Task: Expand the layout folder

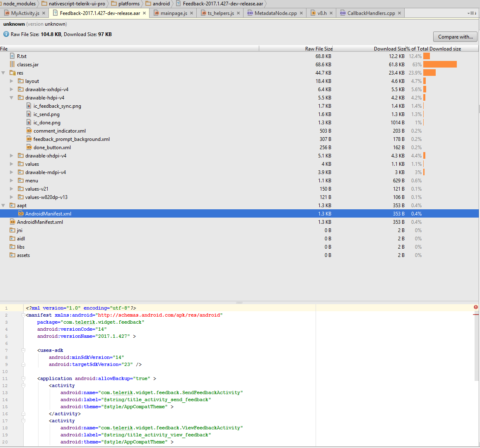Action: point(12,81)
